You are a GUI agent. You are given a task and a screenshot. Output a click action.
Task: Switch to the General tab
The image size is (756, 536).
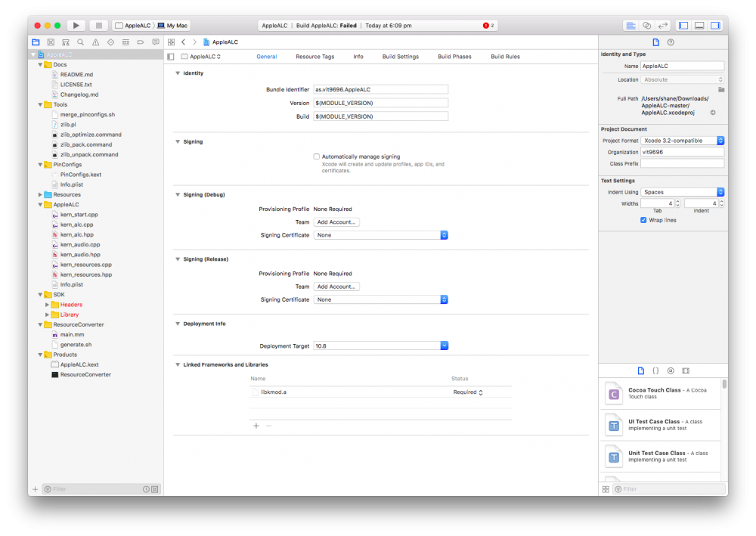[x=267, y=57]
